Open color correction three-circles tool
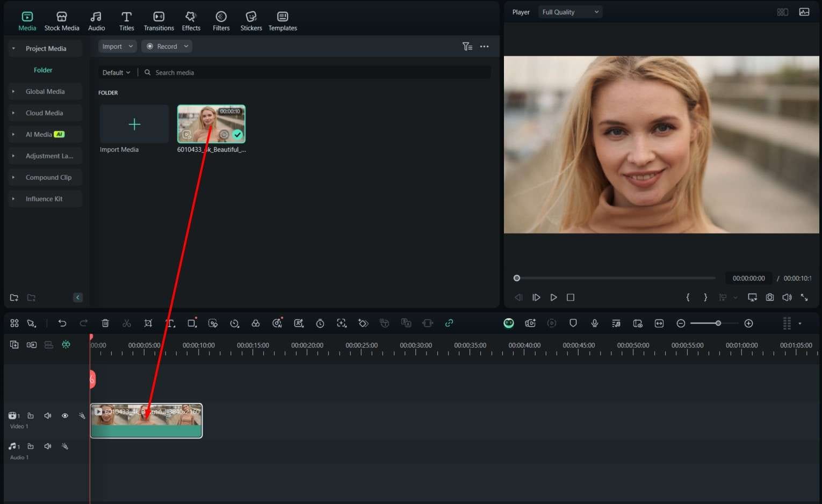The height and width of the screenshot is (504, 822). click(x=256, y=323)
